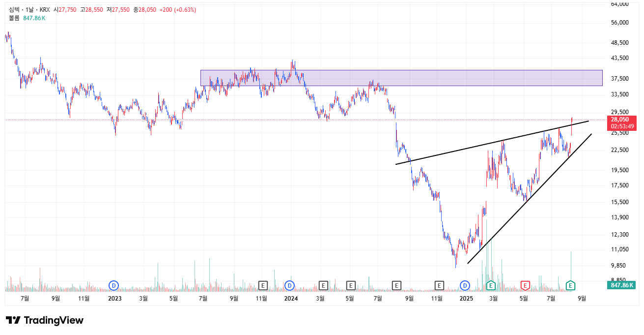Image resolution: width=644 pixels, height=335 pixels.
Task: Select the upper black trendline
Action: click(492, 143)
